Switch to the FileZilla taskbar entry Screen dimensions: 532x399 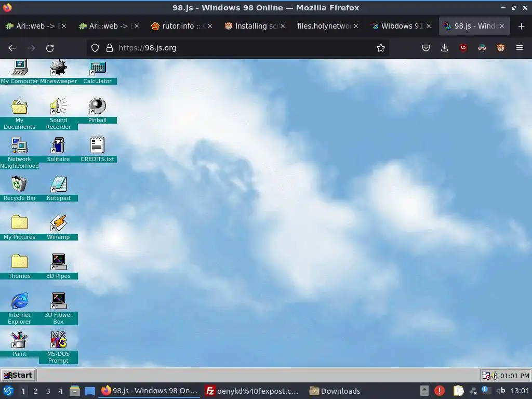253,391
